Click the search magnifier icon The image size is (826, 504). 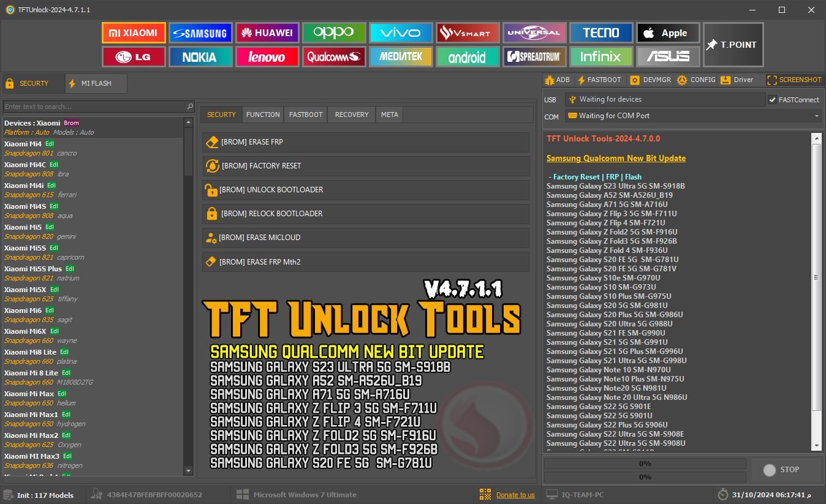[190, 107]
